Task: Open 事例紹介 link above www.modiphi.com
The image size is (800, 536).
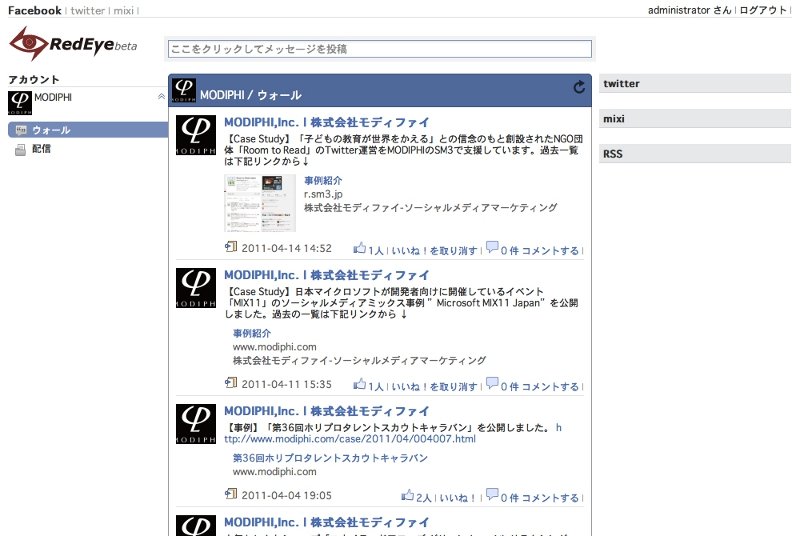Action: [252, 334]
